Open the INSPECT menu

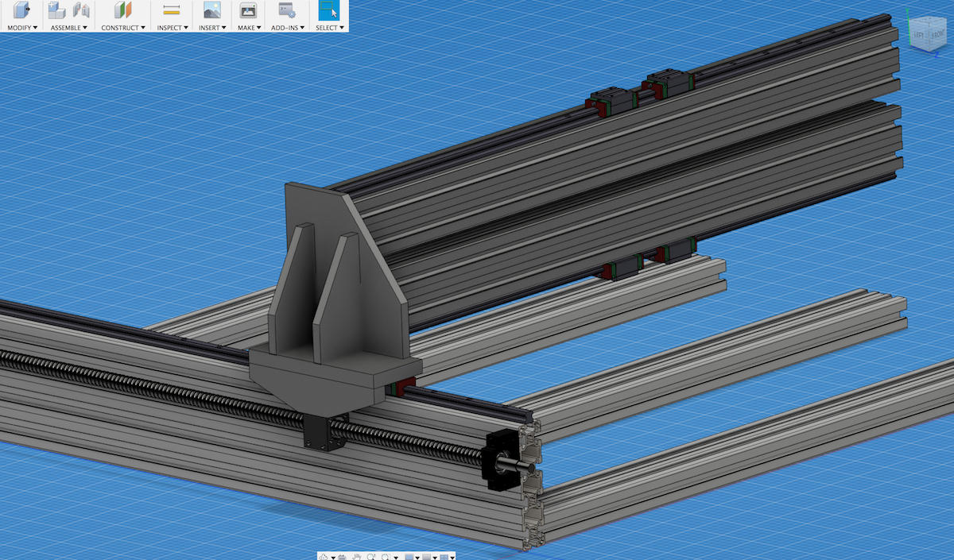click(172, 28)
